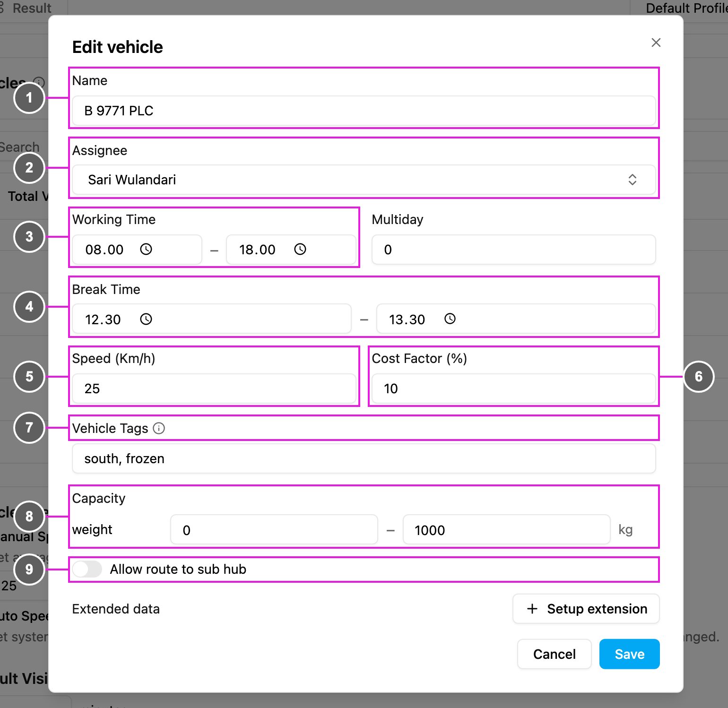
Task: Click the Cost Factor (%) field
Action: coord(514,389)
